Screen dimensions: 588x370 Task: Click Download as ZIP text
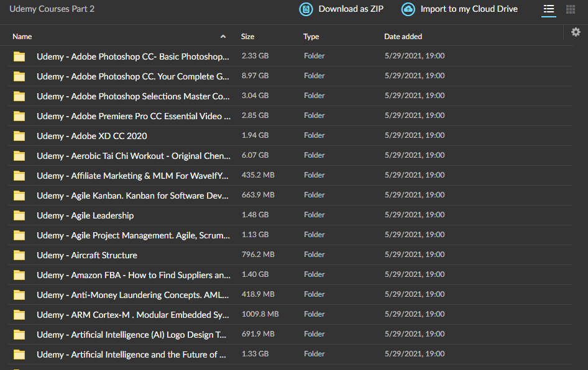[x=351, y=9]
